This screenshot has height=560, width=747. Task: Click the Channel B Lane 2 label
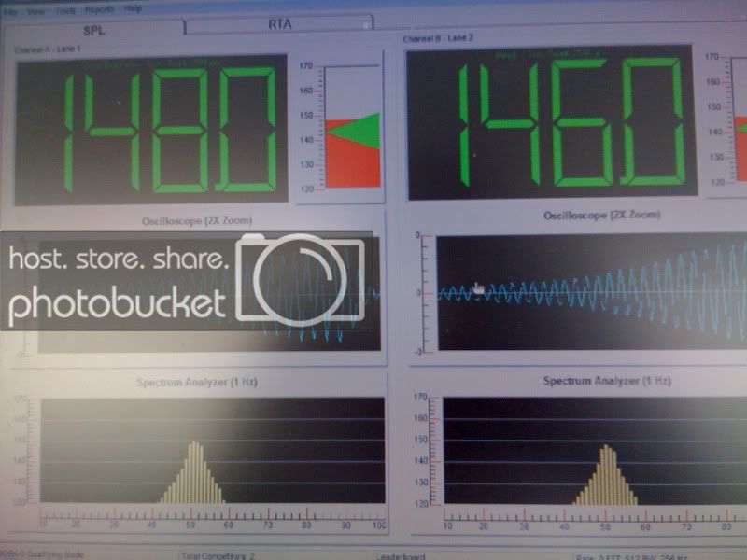pyautogui.click(x=438, y=38)
